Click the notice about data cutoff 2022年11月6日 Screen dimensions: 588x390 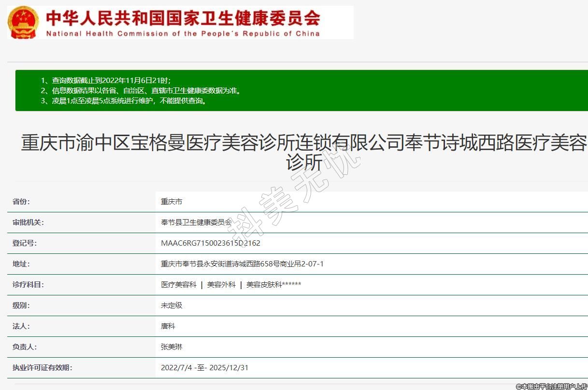click(x=111, y=80)
